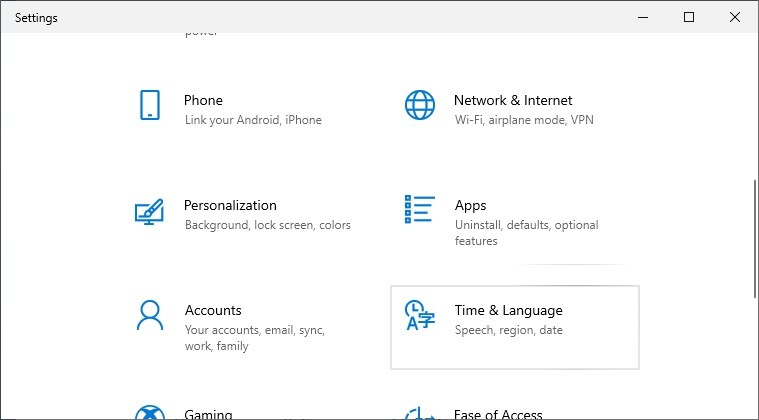Image resolution: width=759 pixels, height=420 pixels.
Task: Open the Time & Language heading
Action: tap(508, 310)
